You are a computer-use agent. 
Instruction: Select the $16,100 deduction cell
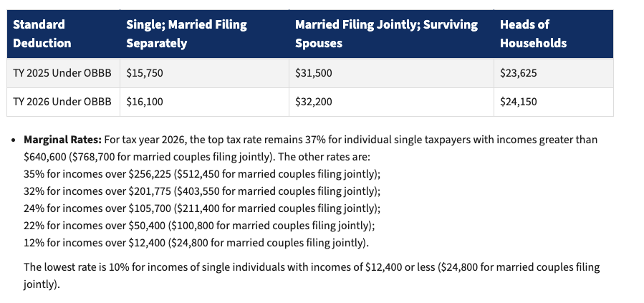pyautogui.click(x=144, y=102)
